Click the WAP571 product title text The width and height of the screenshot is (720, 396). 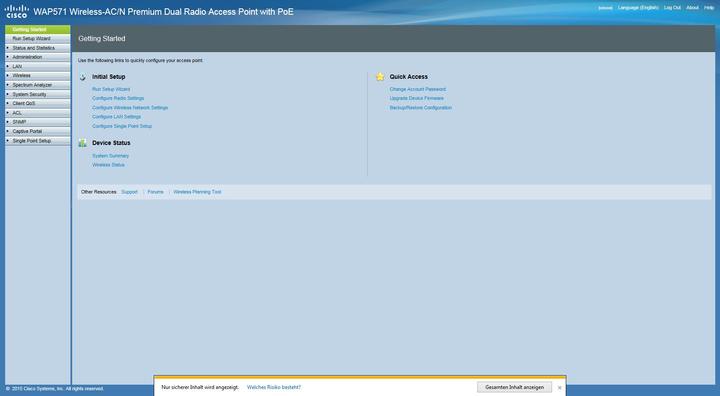pos(163,12)
